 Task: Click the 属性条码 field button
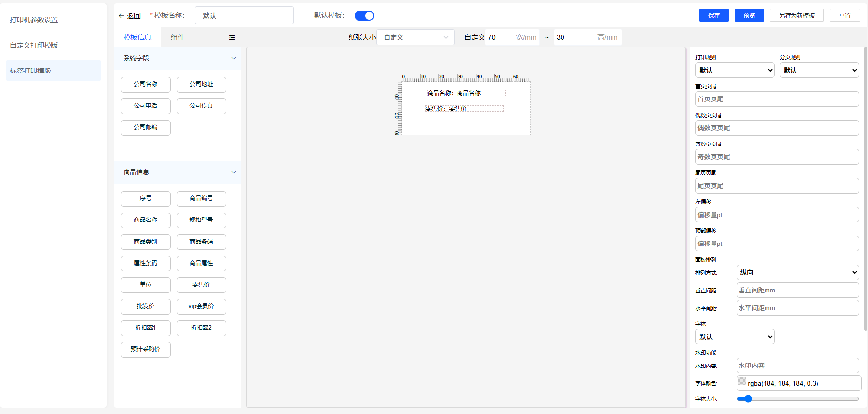point(146,263)
